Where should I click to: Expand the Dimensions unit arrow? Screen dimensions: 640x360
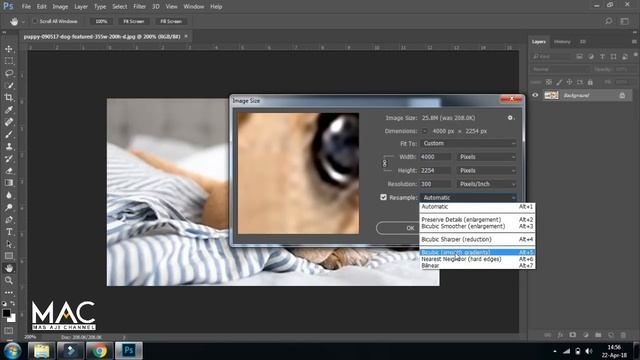pyautogui.click(x=424, y=131)
